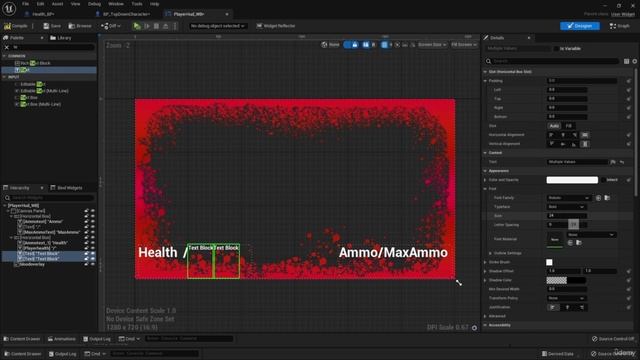
Task: Choose vertical alignment top icon
Action: pyautogui.click(x=551, y=144)
